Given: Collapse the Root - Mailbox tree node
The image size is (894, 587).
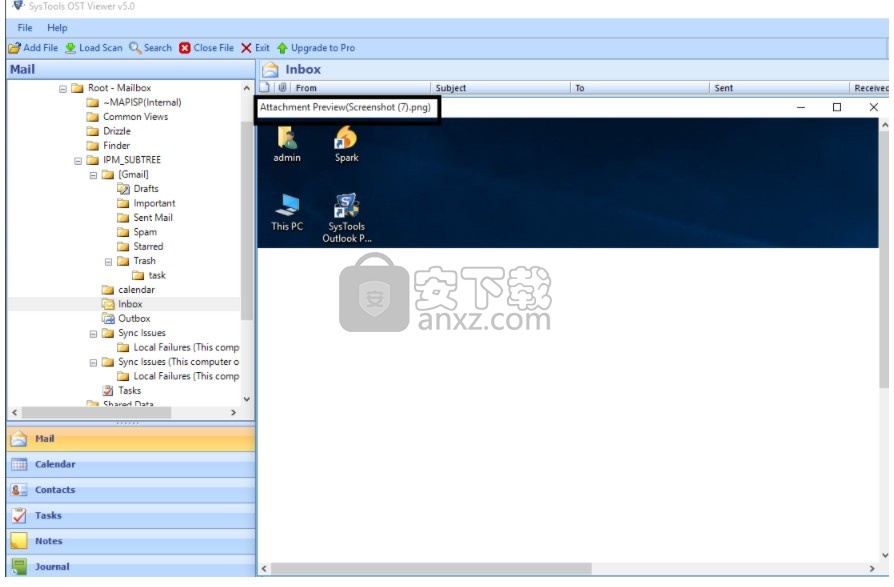Looking at the screenshot, I should [x=63, y=89].
